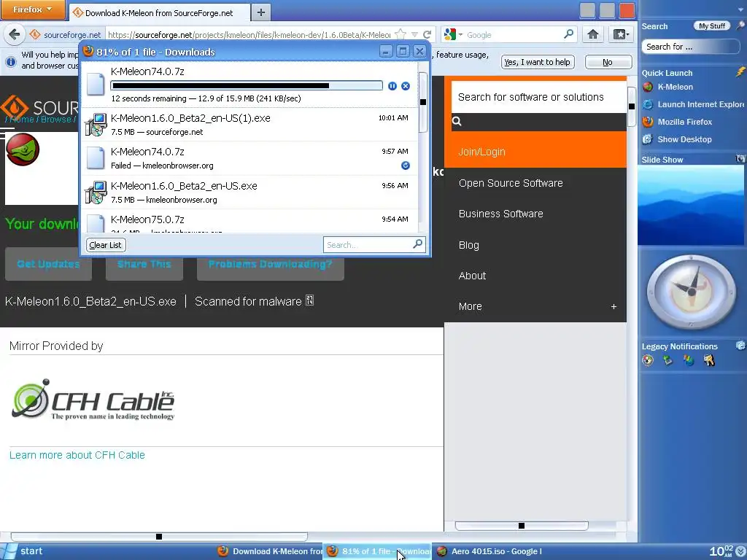This screenshot has width=747, height=560.
Task: Click the Google search magnifier icon
Action: click(x=568, y=34)
